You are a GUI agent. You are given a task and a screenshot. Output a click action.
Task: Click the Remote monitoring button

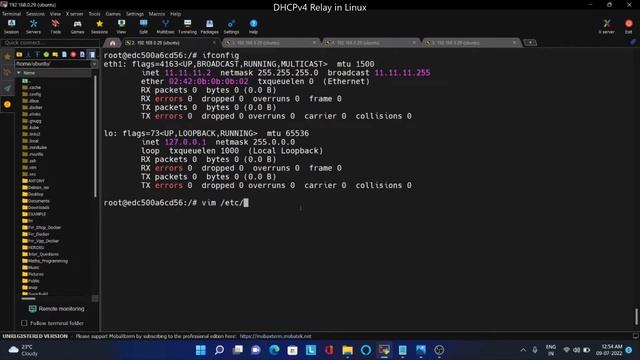pyautogui.click(x=57, y=309)
